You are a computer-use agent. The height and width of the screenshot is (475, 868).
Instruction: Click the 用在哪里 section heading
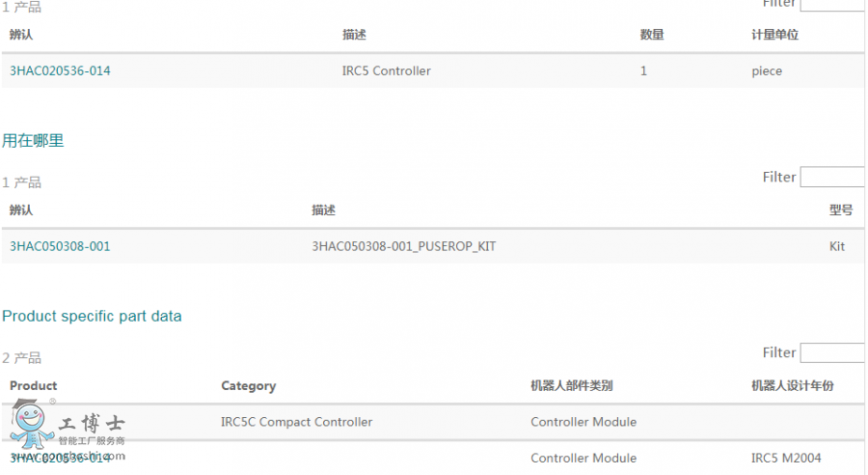(33, 141)
